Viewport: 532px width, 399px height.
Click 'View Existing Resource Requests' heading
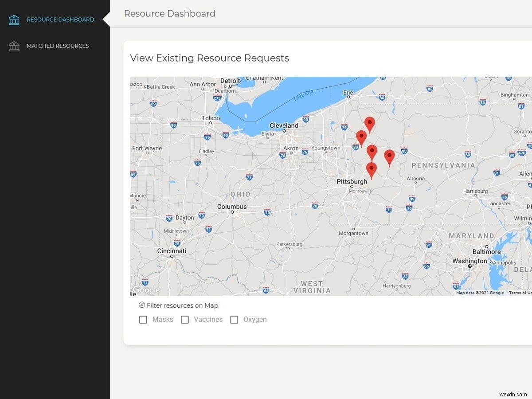pyautogui.click(x=210, y=58)
